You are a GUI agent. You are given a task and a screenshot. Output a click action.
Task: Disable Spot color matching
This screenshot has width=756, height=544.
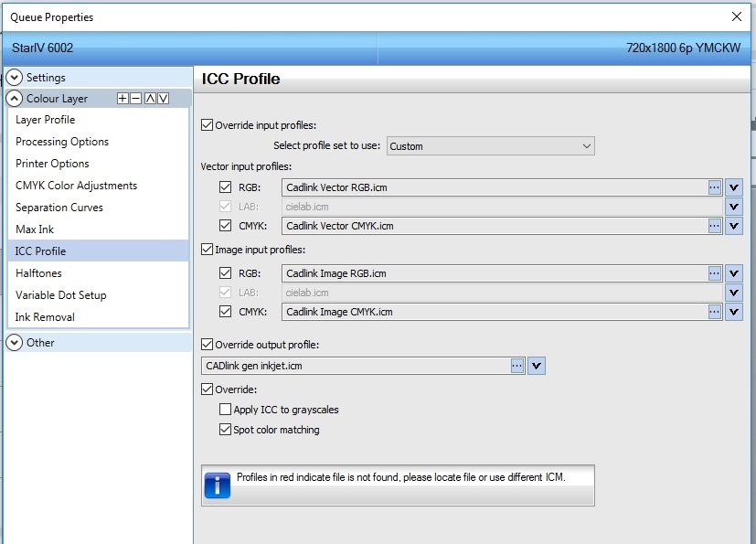click(225, 429)
